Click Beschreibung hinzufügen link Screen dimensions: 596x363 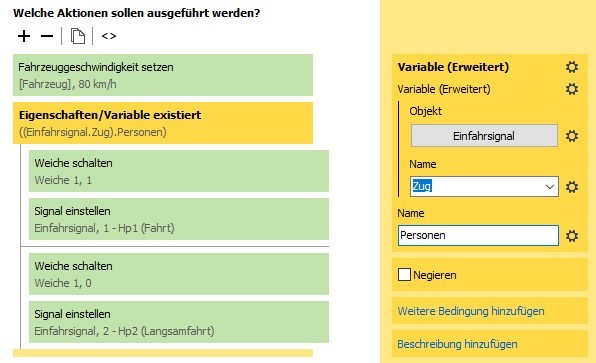tap(457, 344)
